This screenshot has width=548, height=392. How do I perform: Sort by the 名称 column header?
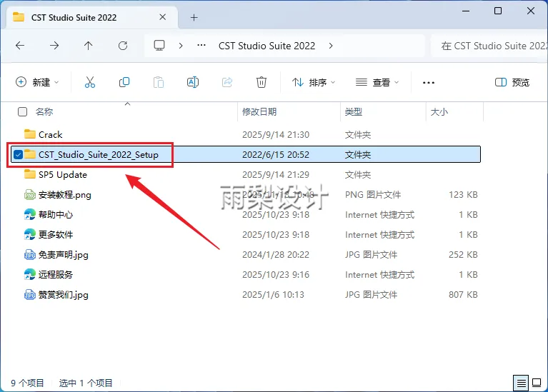pyautogui.click(x=44, y=112)
